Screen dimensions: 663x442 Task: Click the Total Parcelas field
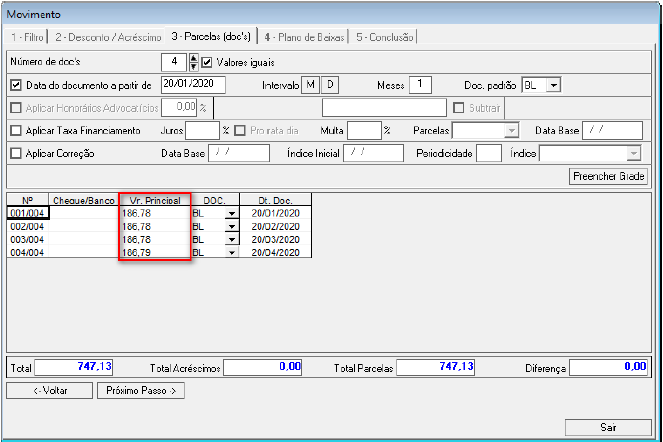click(x=436, y=367)
